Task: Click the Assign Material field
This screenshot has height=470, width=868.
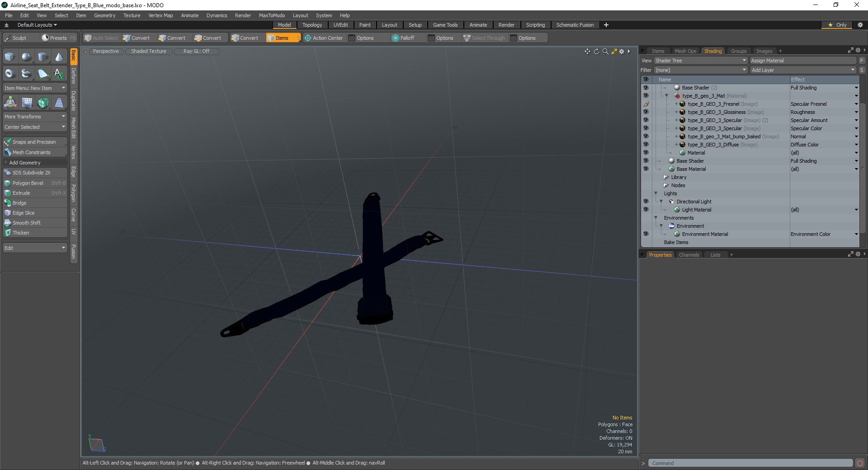Action: (803, 61)
